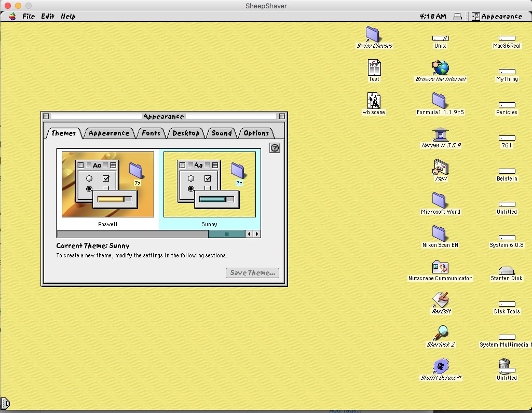Image resolution: width=532 pixels, height=413 pixels.
Task: Switch to the Options tab
Action: (x=256, y=133)
